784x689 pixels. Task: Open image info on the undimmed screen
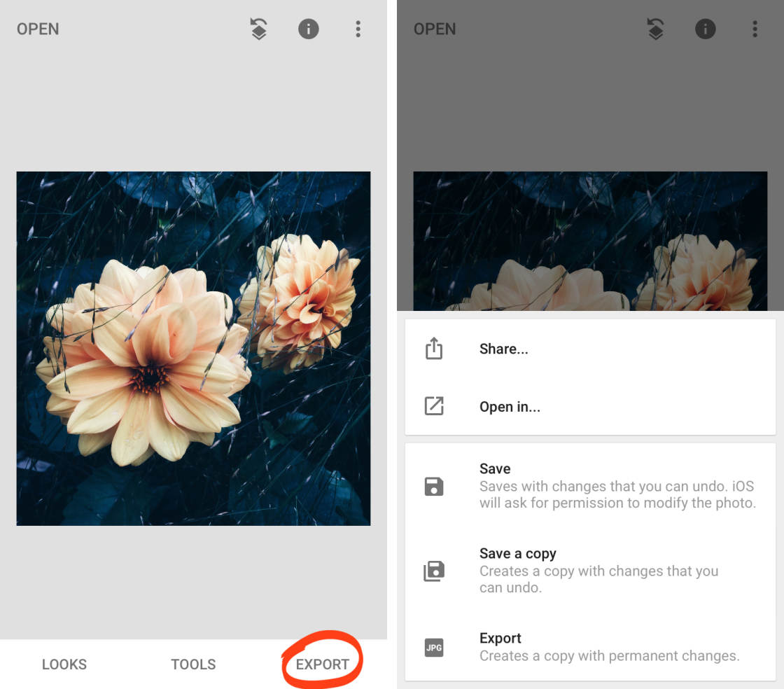pyautogui.click(x=309, y=29)
